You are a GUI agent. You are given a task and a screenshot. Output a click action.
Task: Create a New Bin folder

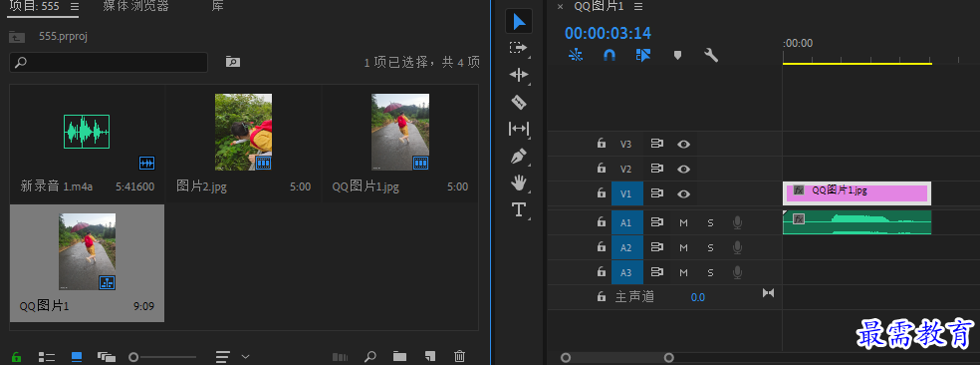click(x=400, y=357)
